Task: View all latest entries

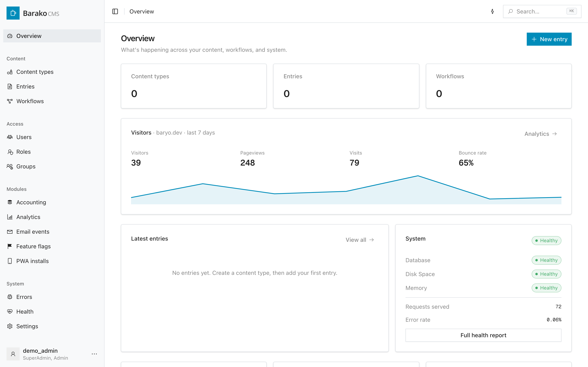Action: 360,240
